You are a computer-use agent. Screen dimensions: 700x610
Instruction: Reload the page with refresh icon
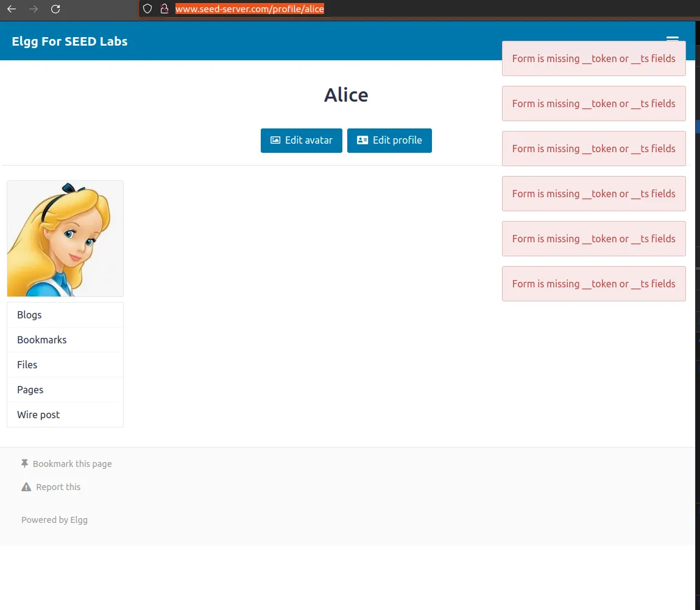(55, 9)
